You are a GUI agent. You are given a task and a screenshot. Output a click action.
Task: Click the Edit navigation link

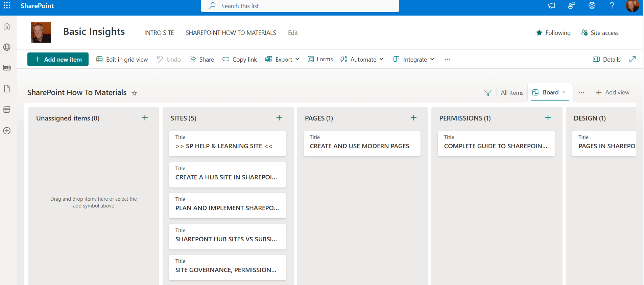pyautogui.click(x=293, y=33)
